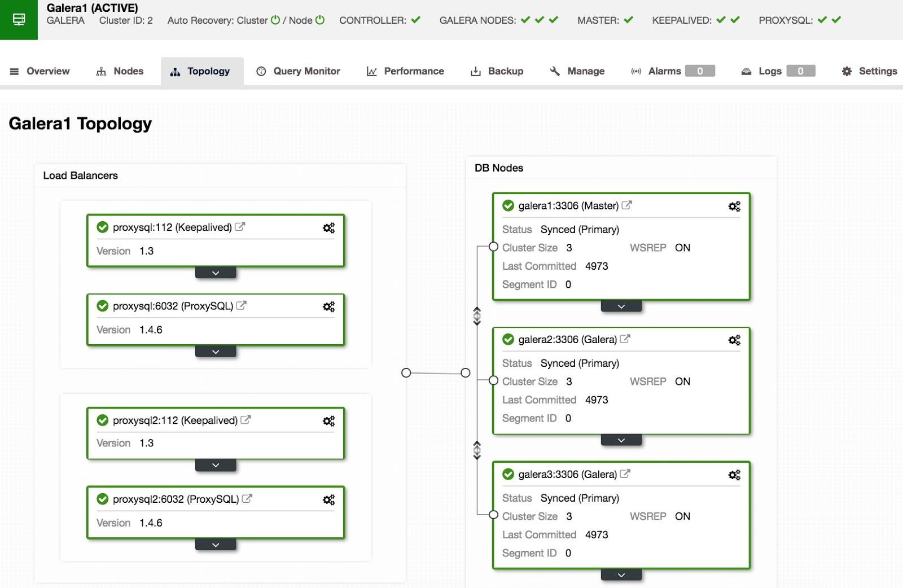
Task: Click the galera1:3306 (Master) node title
Action: coord(568,205)
